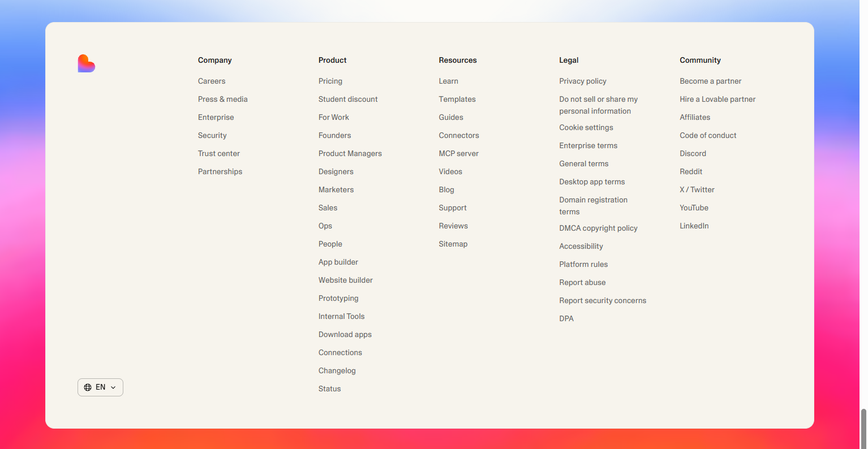Open the Connectors link

coord(459,136)
